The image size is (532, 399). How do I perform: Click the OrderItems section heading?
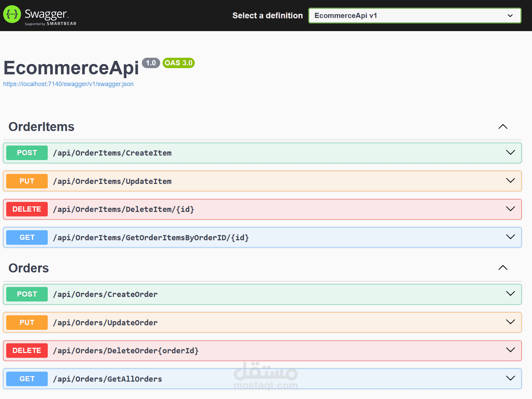click(42, 127)
